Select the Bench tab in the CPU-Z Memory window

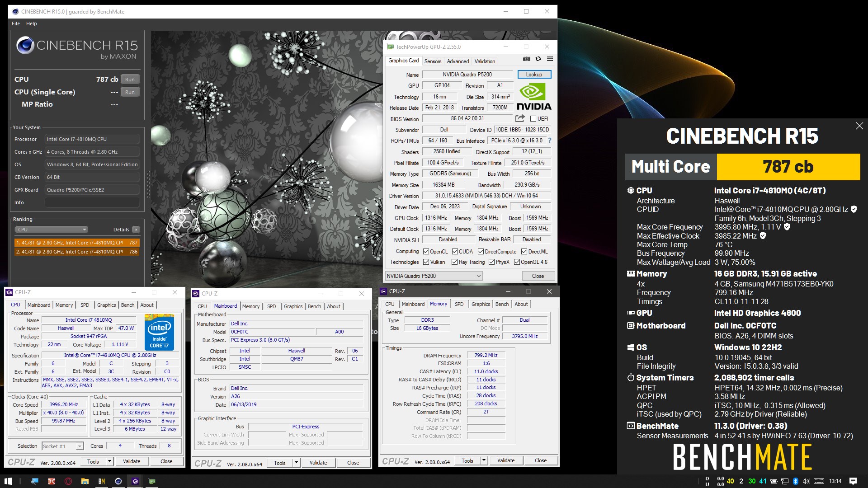502,304
